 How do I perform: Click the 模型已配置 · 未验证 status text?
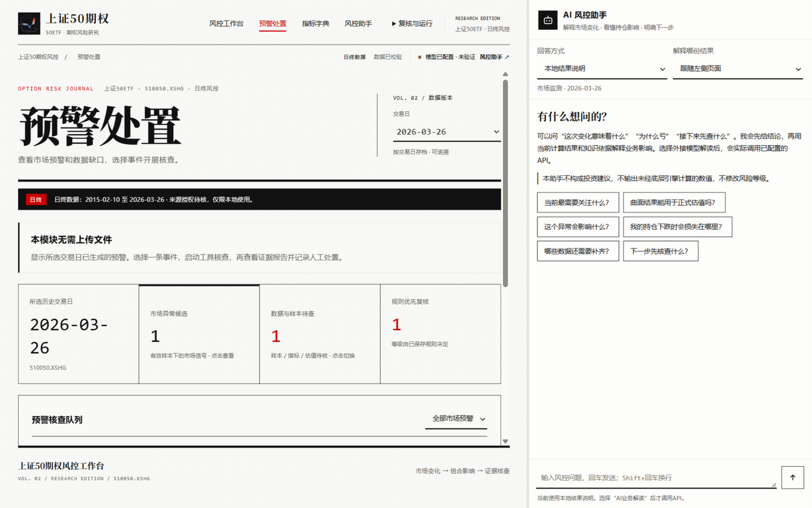[450, 57]
